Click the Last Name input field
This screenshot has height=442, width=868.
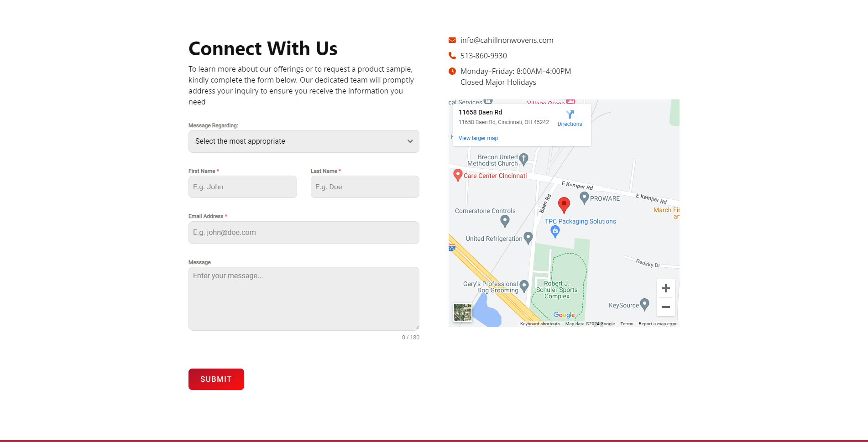(x=365, y=187)
